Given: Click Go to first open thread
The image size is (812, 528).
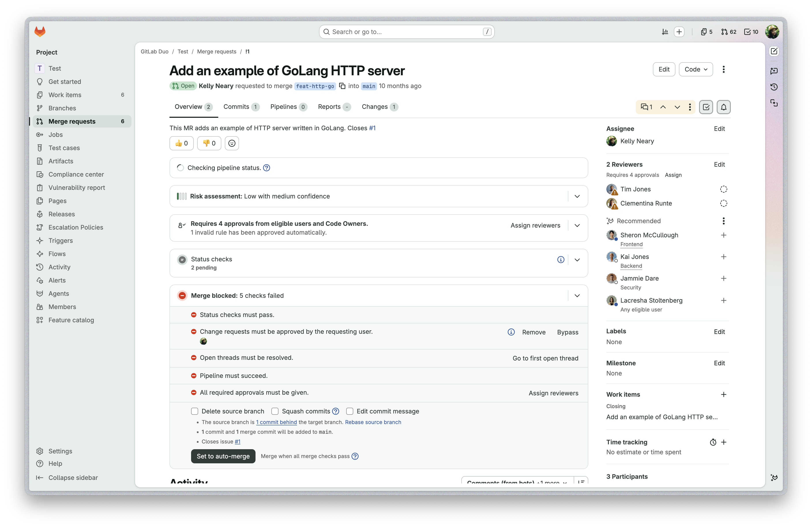Looking at the screenshot, I should 545,358.
